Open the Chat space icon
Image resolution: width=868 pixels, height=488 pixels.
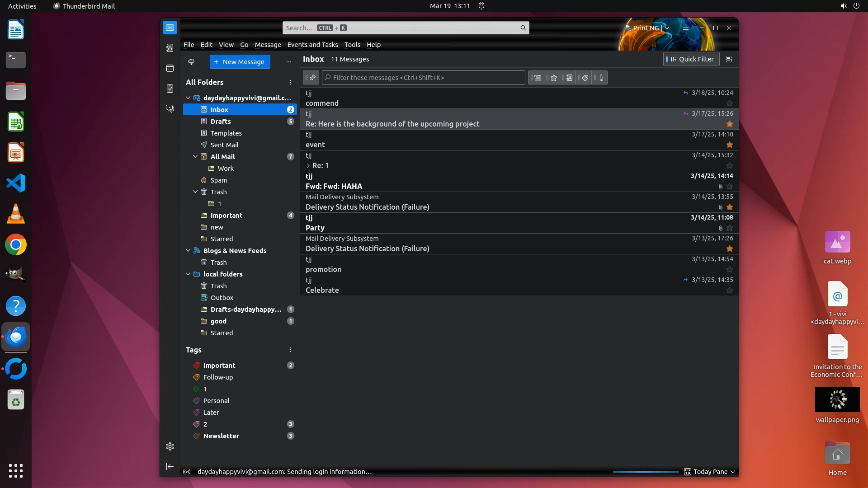170,109
